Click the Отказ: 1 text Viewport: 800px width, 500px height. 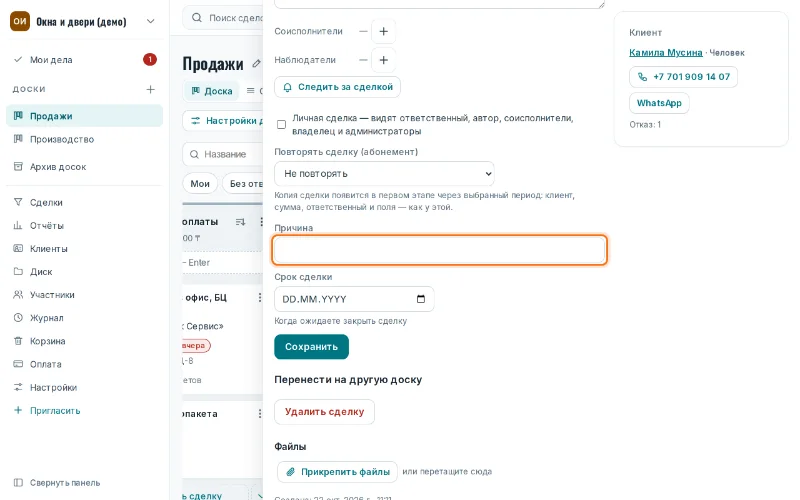point(645,124)
